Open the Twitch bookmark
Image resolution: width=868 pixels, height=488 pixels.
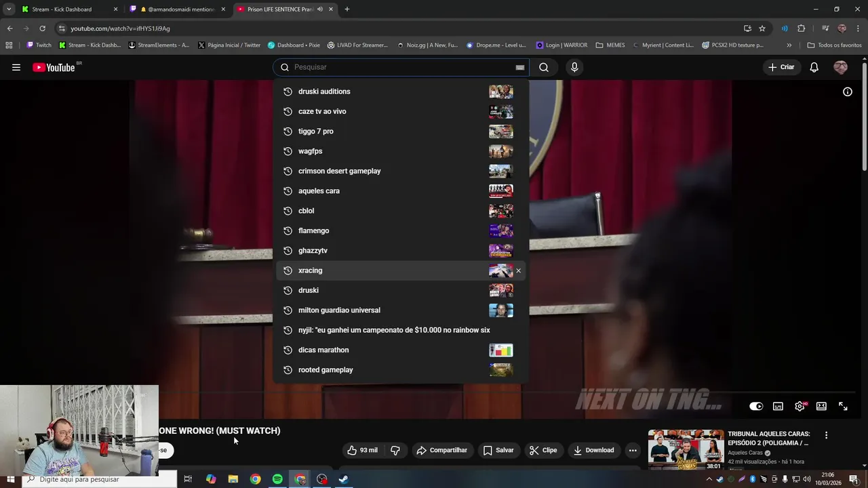pyautogui.click(x=39, y=45)
